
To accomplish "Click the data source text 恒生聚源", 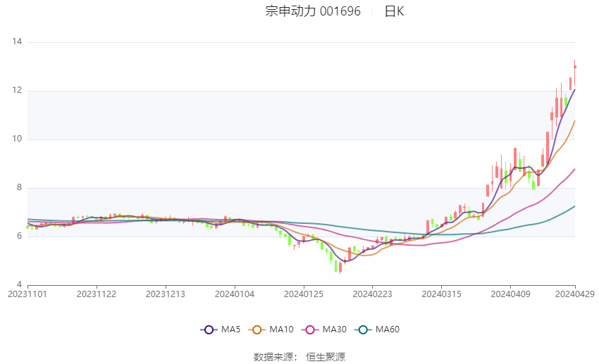I will 326,357.
